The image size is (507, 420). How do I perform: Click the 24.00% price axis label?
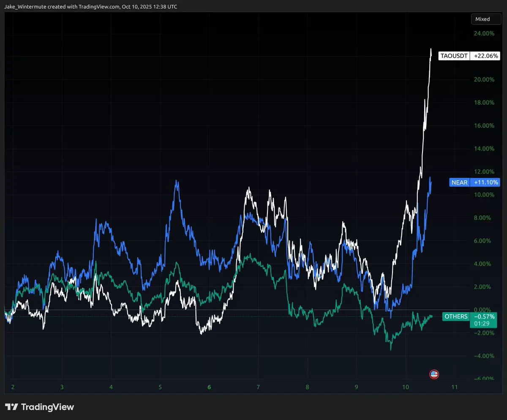point(483,33)
